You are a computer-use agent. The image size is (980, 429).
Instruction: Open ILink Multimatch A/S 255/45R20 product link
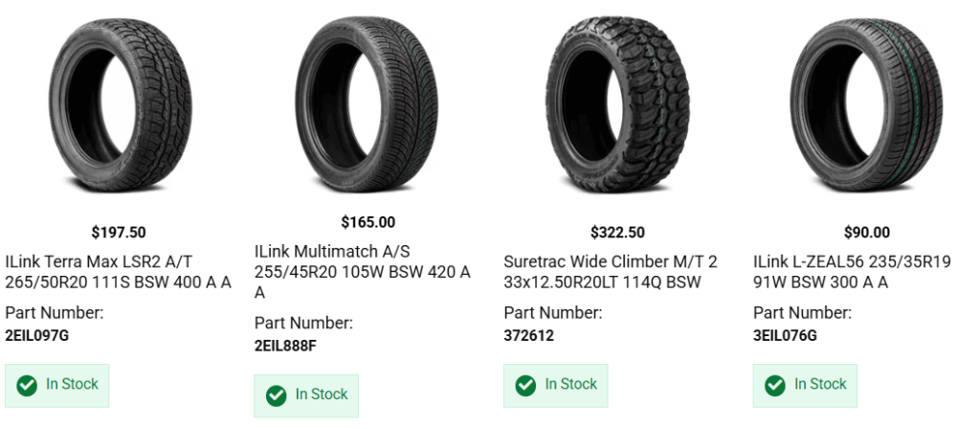(x=363, y=271)
